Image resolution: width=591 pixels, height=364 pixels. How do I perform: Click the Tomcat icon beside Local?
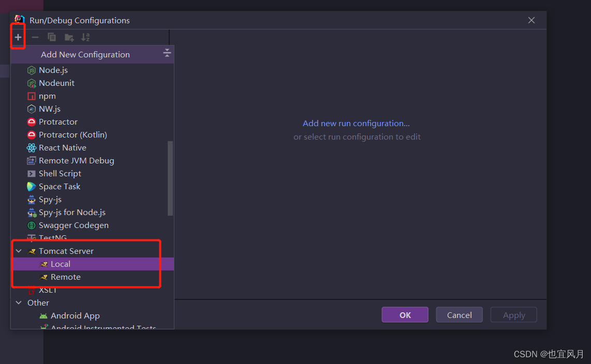point(43,264)
